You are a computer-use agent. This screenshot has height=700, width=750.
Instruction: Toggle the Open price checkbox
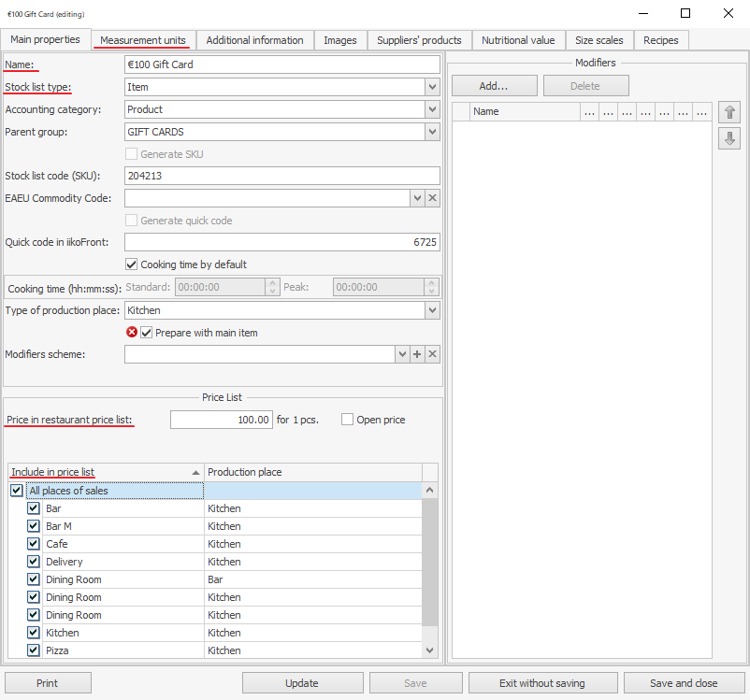point(348,420)
